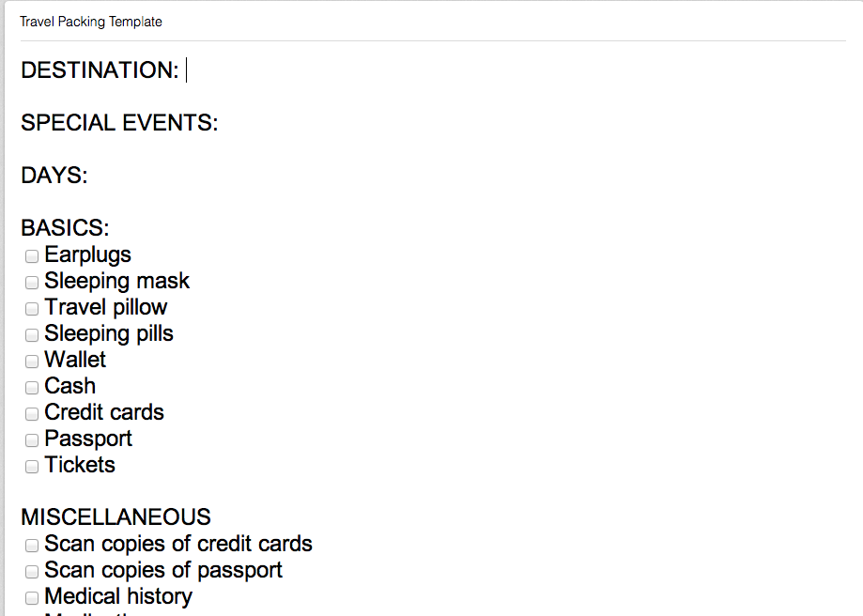Toggle the Travel pillow checkbox
This screenshot has height=616, width=863.
(x=32, y=308)
